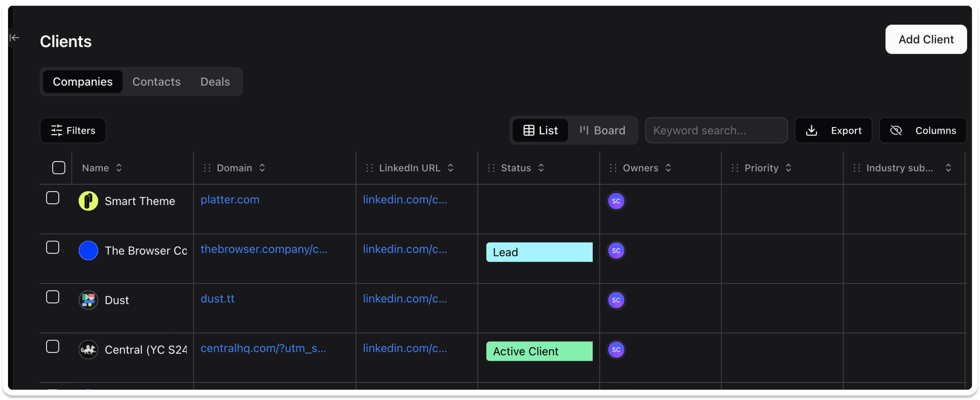
Task: Click the SC owner avatar for Dust
Action: pyautogui.click(x=616, y=300)
